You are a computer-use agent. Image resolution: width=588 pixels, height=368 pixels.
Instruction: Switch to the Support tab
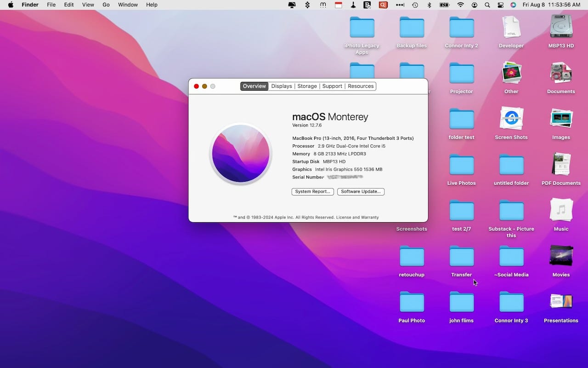click(332, 86)
